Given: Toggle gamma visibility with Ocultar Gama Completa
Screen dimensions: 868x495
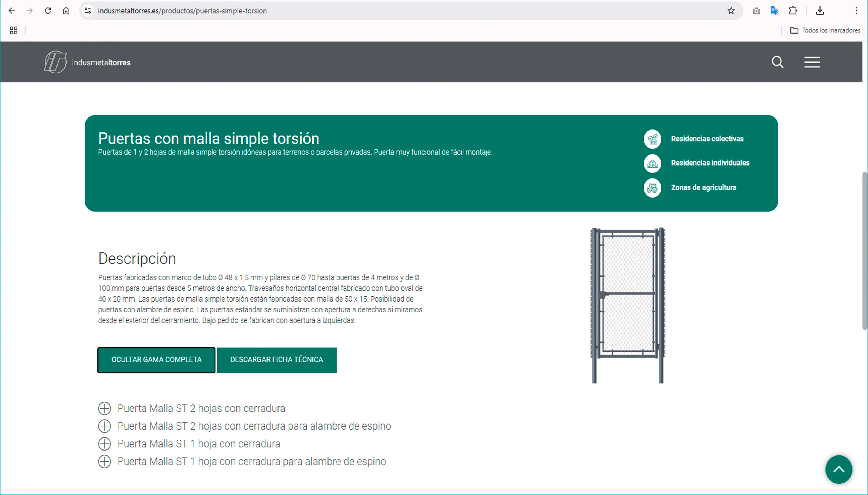Looking at the screenshot, I should (156, 360).
